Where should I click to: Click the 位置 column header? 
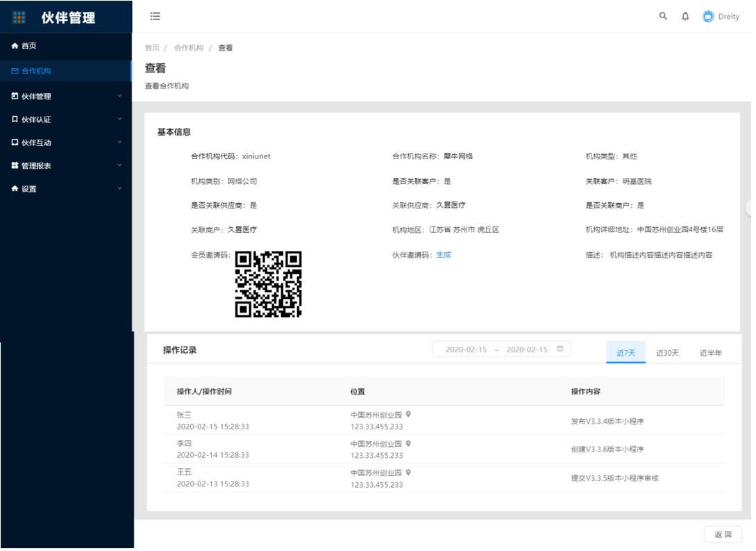[358, 391]
